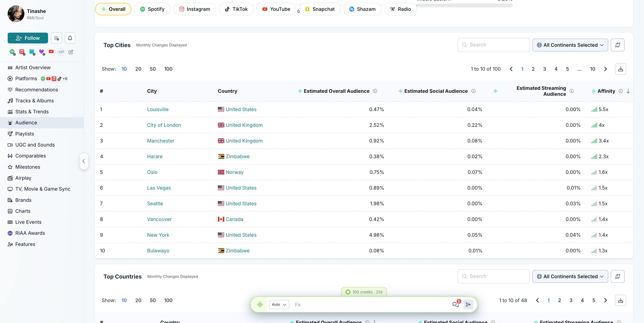Open the add-to-list icon beside Follow
Viewport: 644px width, 323px height.
(x=56, y=38)
